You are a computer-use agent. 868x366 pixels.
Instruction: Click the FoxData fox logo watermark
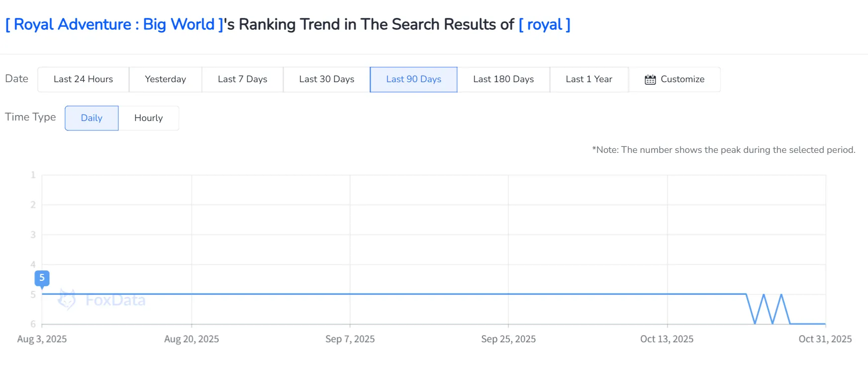67,299
